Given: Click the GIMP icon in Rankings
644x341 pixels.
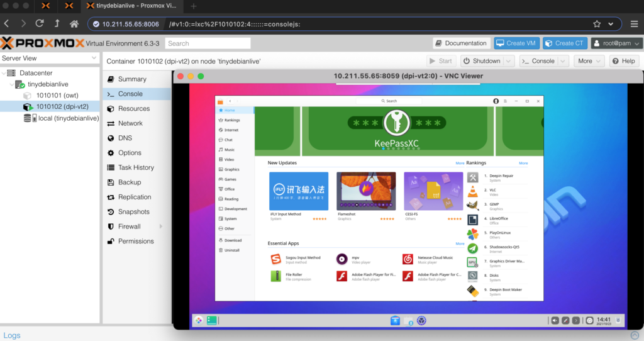Looking at the screenshot, I should pos(473,205).
